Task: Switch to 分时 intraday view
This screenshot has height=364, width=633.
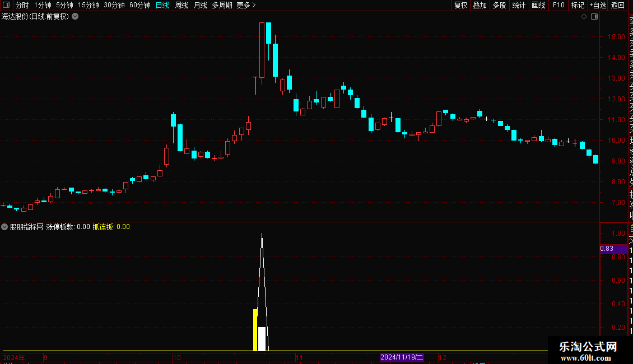Action: (x=22, y=5)
